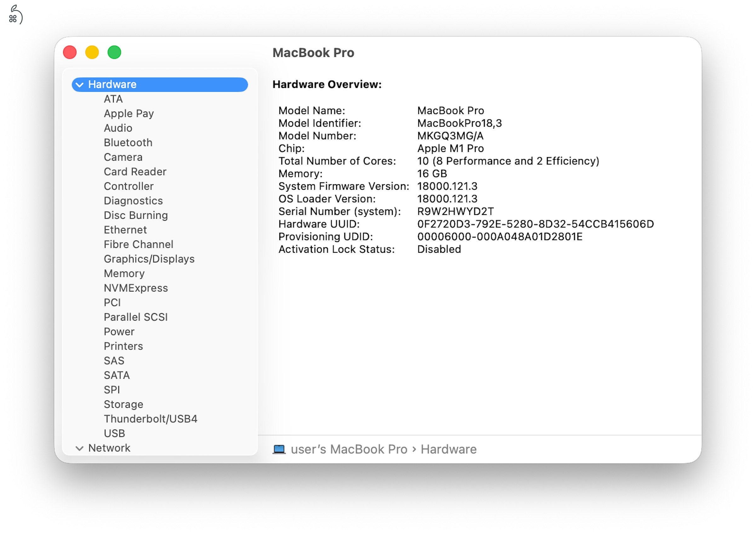Select Parallel SCSI entry
The height and width of the screenshot is (535, 756).
point(136,317)
